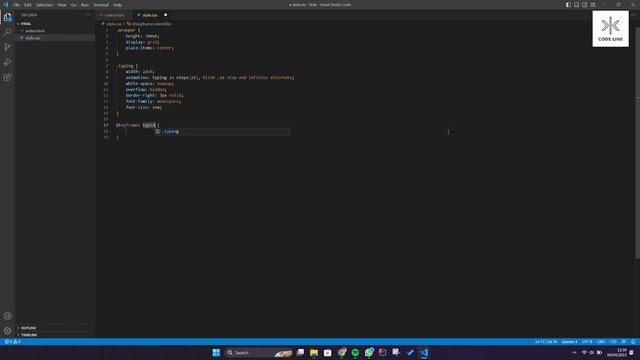The image size is (640, 360).
Task: Open File Explorer from taskbar
Action: point(314,353)
